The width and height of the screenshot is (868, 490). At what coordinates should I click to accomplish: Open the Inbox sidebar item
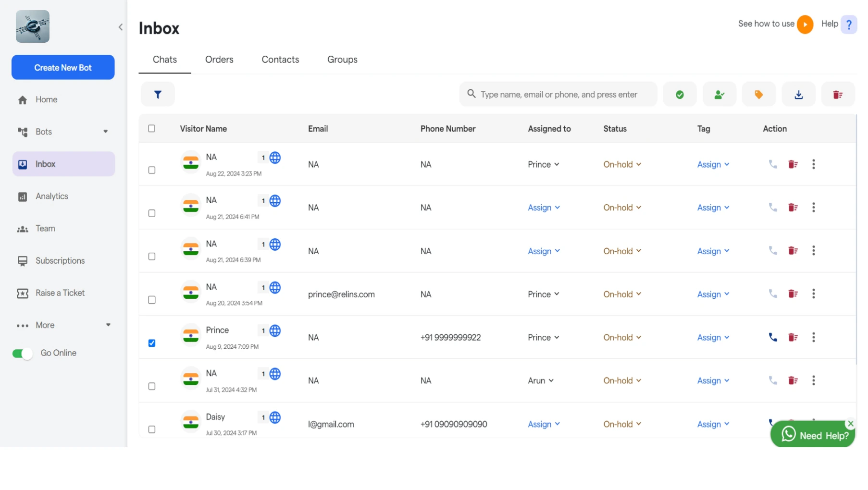[x=63, y=164]
